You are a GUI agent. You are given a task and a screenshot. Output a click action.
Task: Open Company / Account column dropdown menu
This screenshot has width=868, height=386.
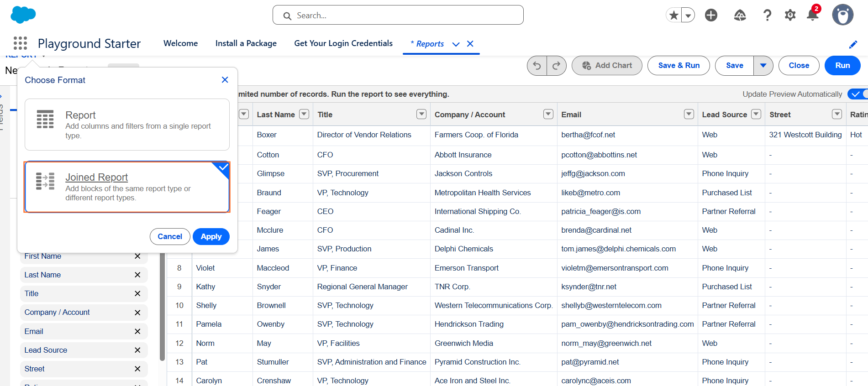coord(548,114)
